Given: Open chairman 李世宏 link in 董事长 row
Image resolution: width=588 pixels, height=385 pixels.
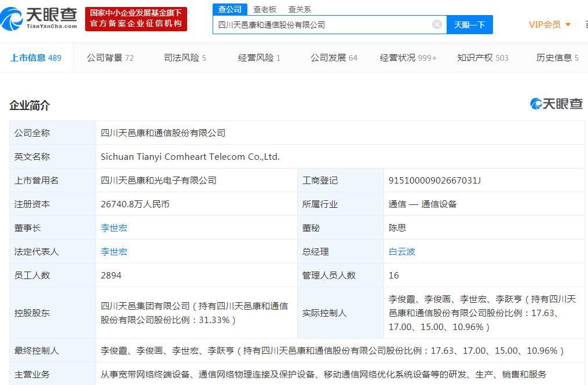Looking at the screenshot, I should point(114,228).
